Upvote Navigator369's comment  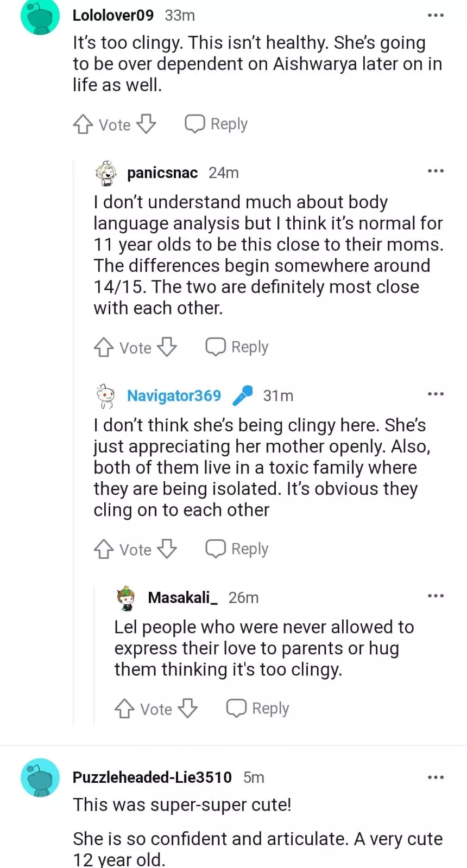pyautogui.click(x=103, y=549)
